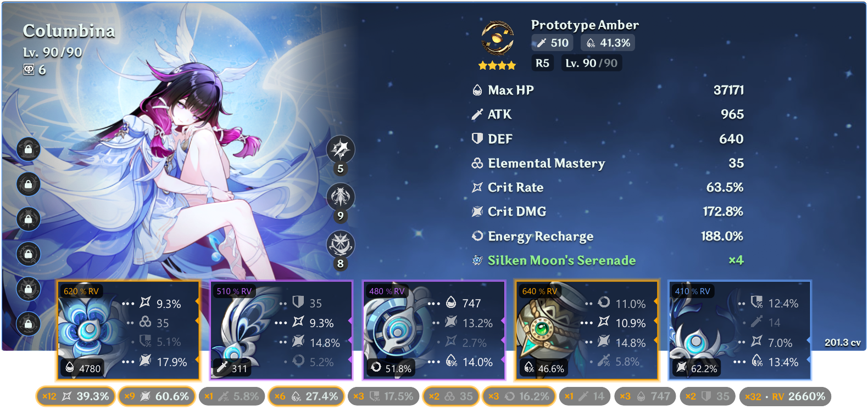Click the Silken Moon's Serenade set label
Screen dimensions: 868x410
click(561, 260)
